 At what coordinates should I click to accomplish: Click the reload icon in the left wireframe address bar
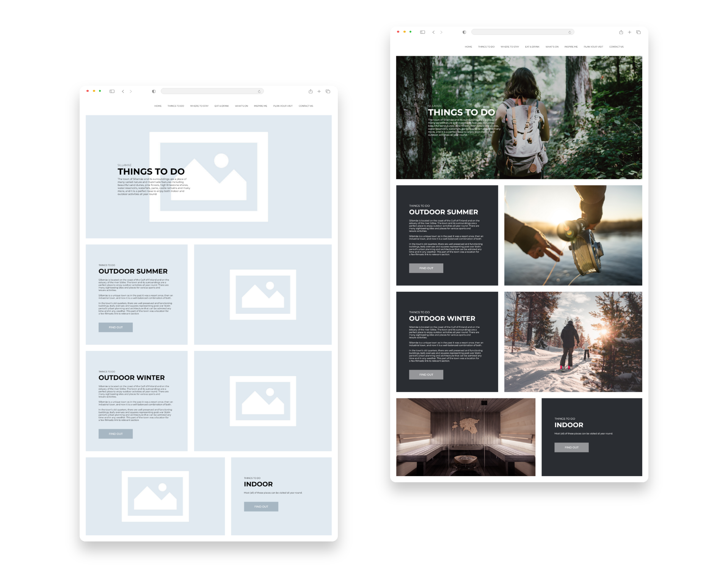(x=259, y=91)
